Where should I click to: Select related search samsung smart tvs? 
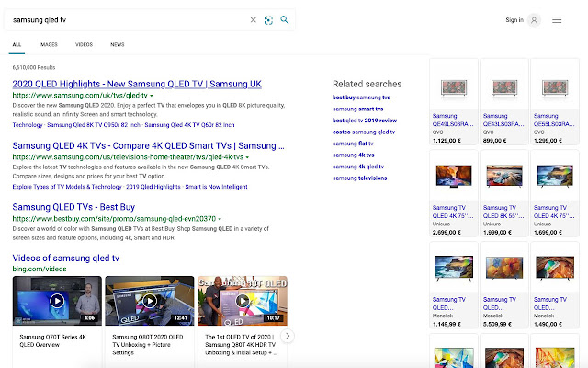pos(357,109)
